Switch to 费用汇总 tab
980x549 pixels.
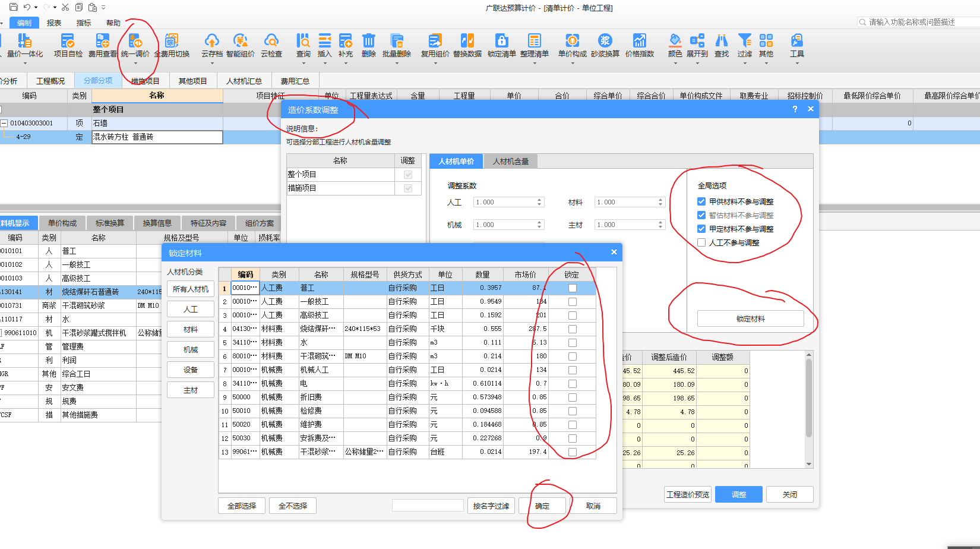click(295, 81)
